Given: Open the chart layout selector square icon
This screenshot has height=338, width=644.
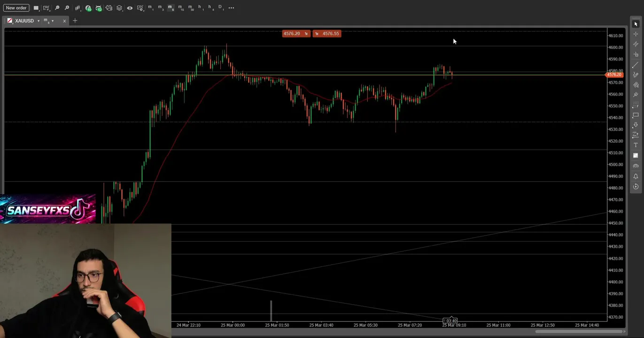Looking at the screenshot, I should (36, 8).
